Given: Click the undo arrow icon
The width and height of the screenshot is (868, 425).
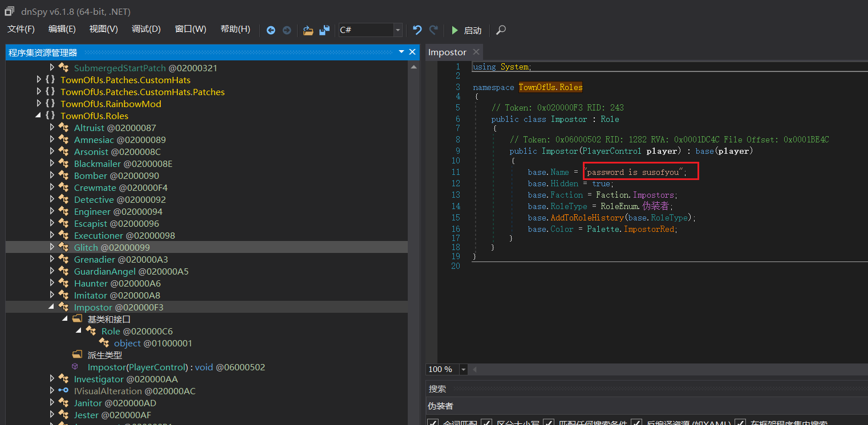Looking at the screenshot, I should [x=417, y=30].
